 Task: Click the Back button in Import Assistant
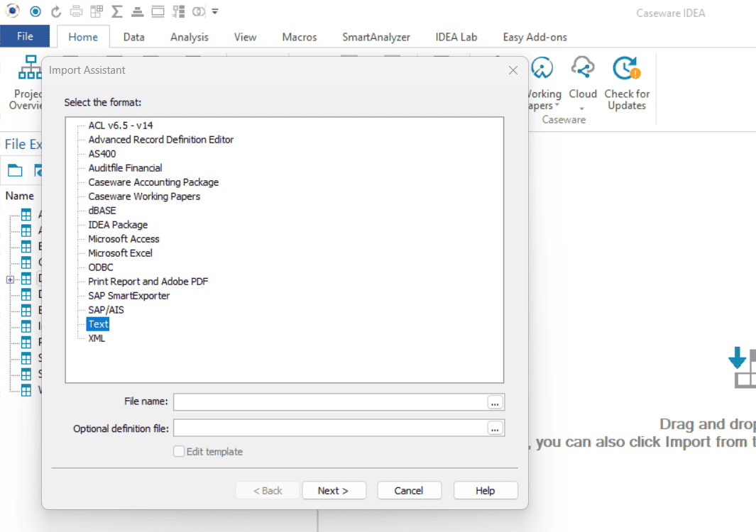pos(268,491)
